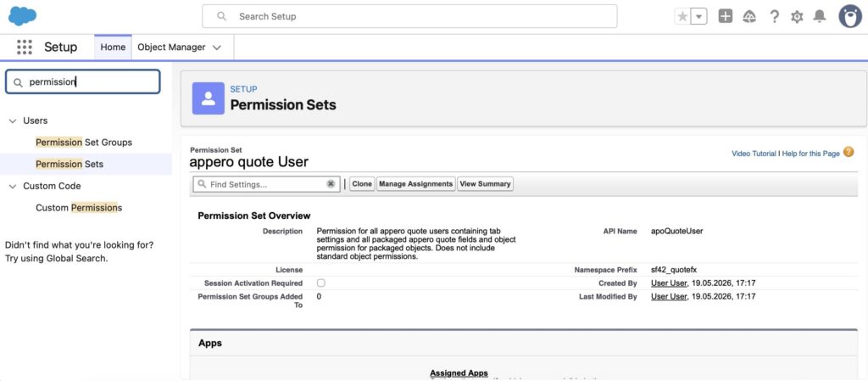
Task: Click the Salesforce cloud logo
Action: (22, 16)
